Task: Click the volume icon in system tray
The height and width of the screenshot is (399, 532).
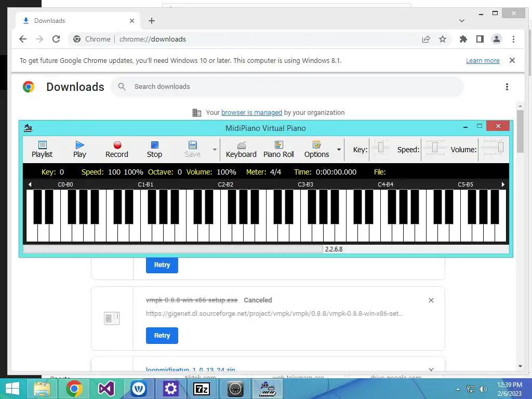Action: click(x=483, y=389)
